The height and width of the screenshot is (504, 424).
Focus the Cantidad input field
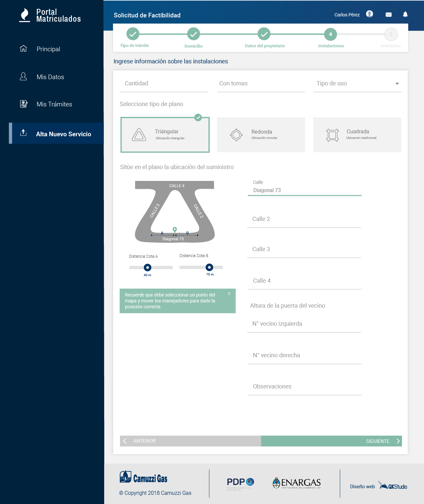pos(164,84)
